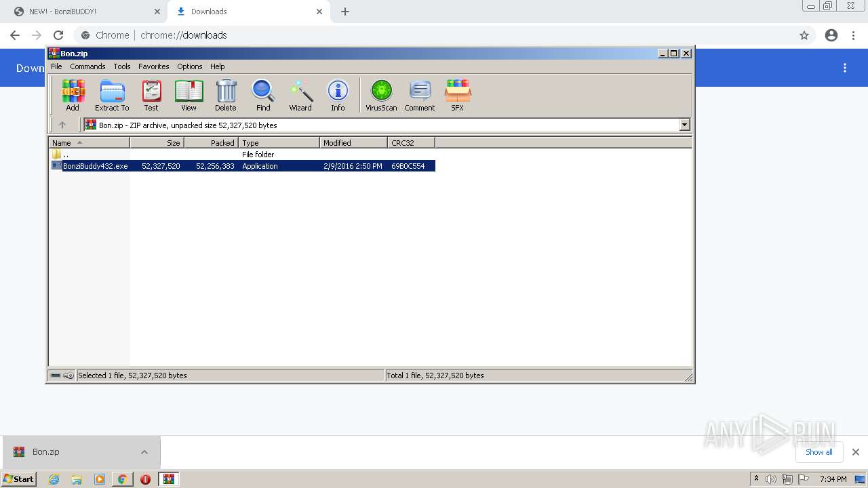Switch to Chrome in the taskbar
The height and width of the screenshot is (488, 868).
point(122,479)
